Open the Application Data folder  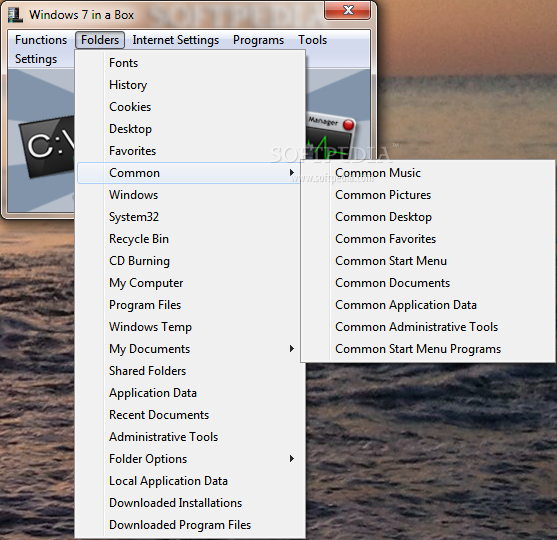[190, 393]
